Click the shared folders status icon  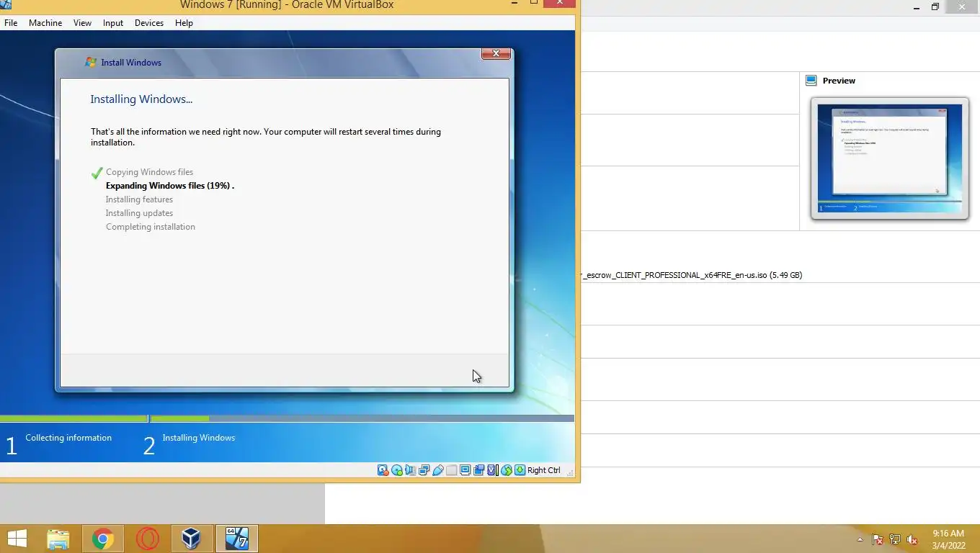(451, 470)
